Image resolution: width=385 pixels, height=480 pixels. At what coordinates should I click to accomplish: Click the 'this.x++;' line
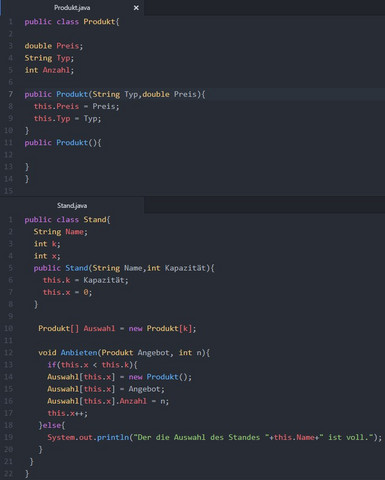(67, 413)
